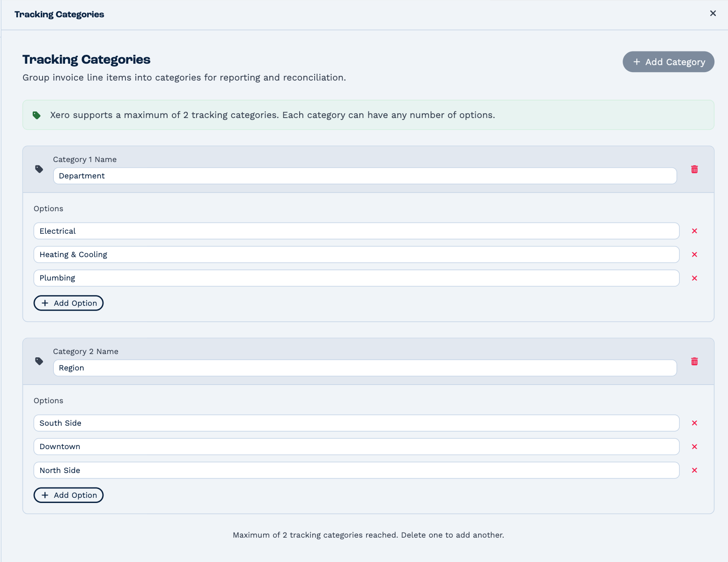Viewport: 728px width, 562px height.
Task: Click the tag icon beside Department
Action: pyautogui.click(x=39, y=169)
